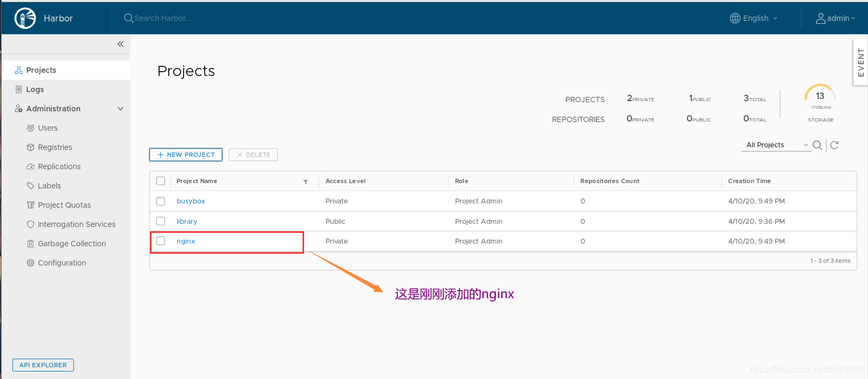Open the English language dropdown
The image size is (868, 379).
tap(754, 18)
